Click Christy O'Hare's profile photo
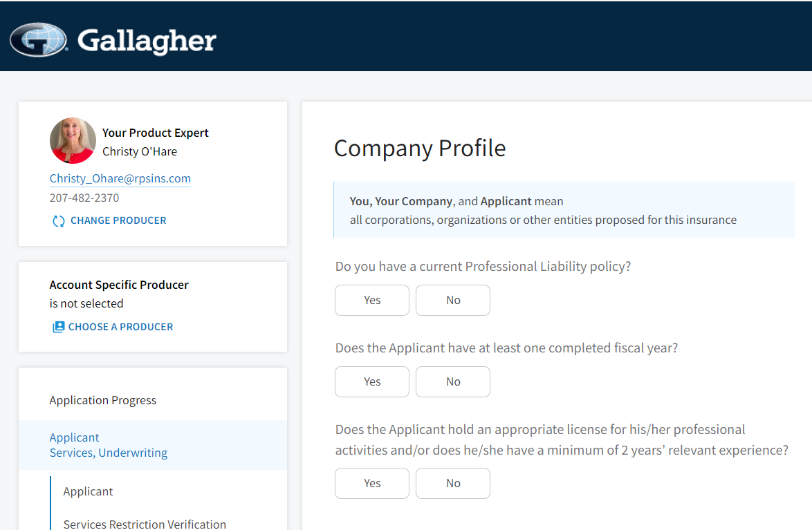 pyautogui.click(x=73, y=141)
